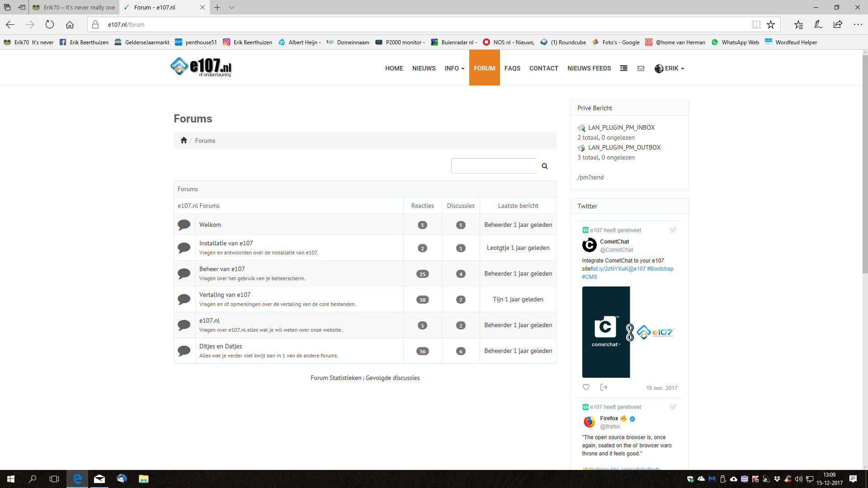Open the NIEUWS menu item
The width and height of the screenshot is (868, 488).
(424, 68)
